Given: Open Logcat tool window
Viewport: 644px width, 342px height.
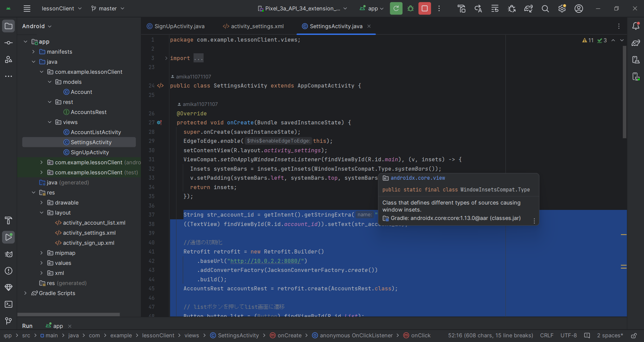Looking at the screenshot, I should click(8, 254).
